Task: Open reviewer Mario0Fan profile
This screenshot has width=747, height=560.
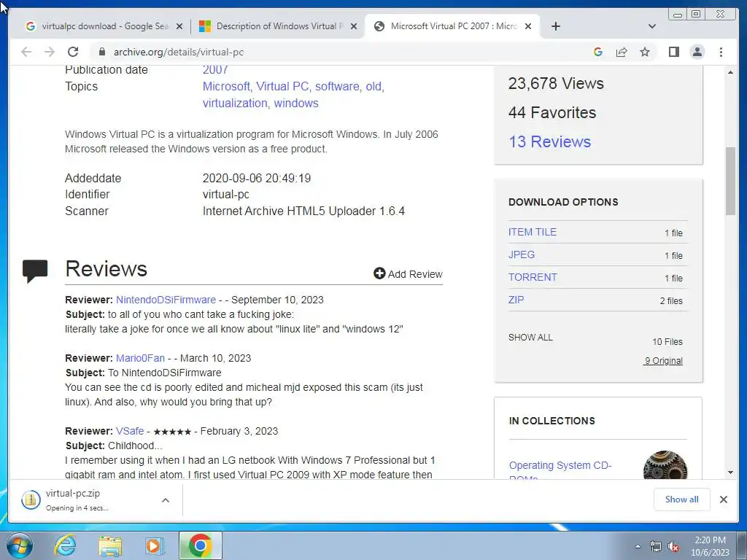Action: 140,358
